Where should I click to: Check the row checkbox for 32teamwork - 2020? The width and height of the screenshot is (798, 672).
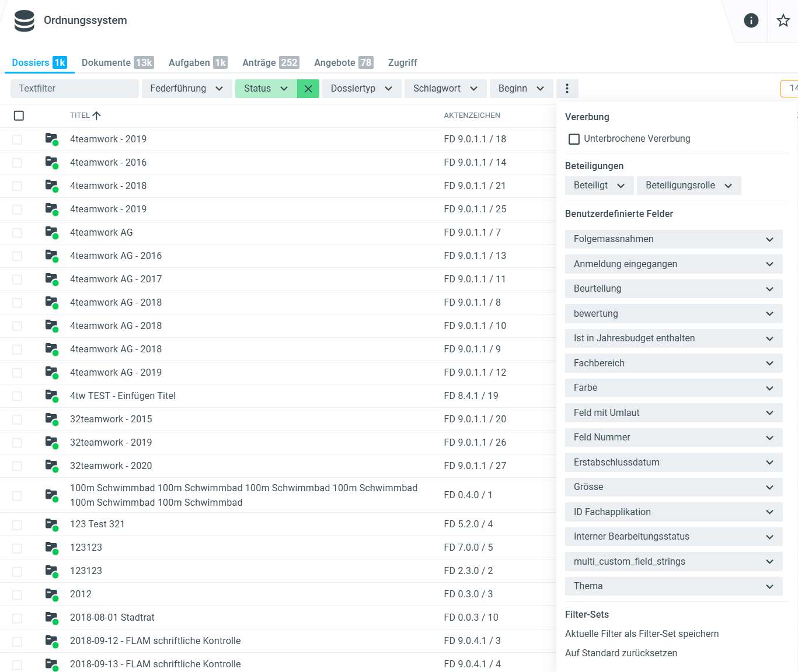tap(17, 466)
